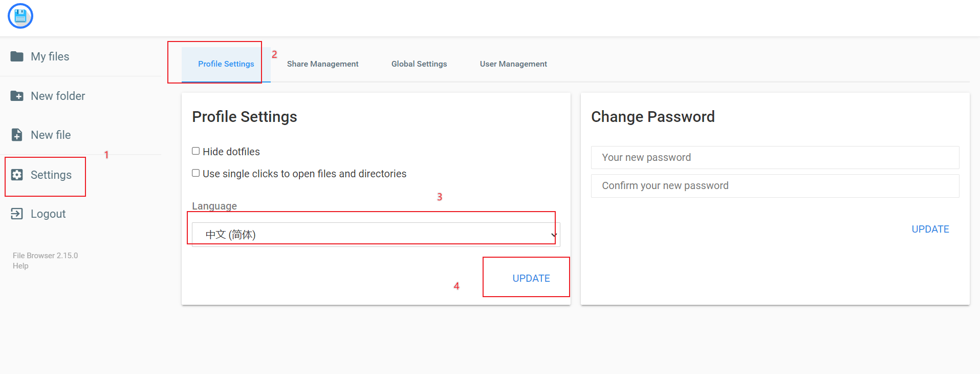The image size is (980, 374).
Task: Open the Help link in sidebar
Action: pyautogui.click(x=20, y=266)
